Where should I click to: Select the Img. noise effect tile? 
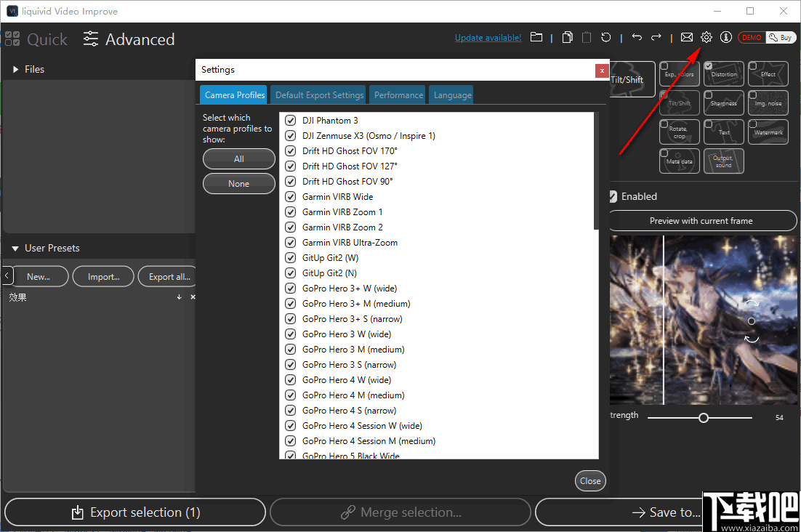[768, 103]
